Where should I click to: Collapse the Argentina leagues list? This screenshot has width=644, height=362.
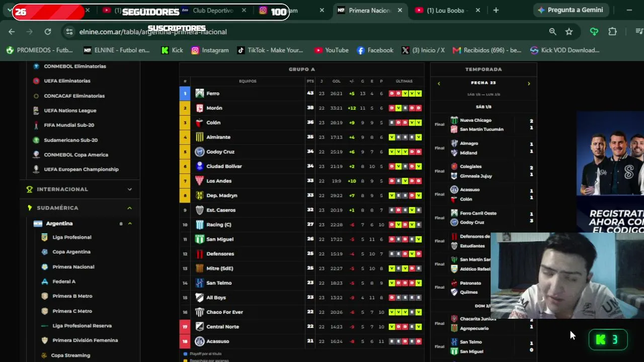pyautogui.click(x=130, y=224)
